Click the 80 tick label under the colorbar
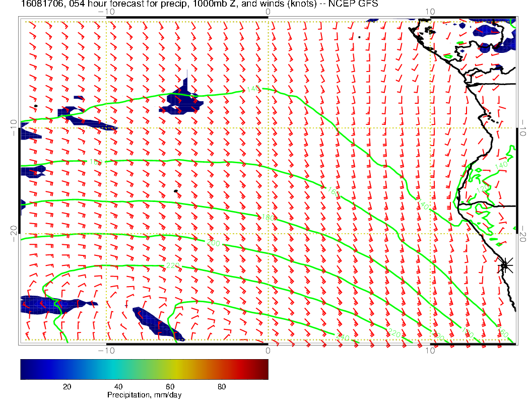532x411 pixels. click(x=222, y=386)
